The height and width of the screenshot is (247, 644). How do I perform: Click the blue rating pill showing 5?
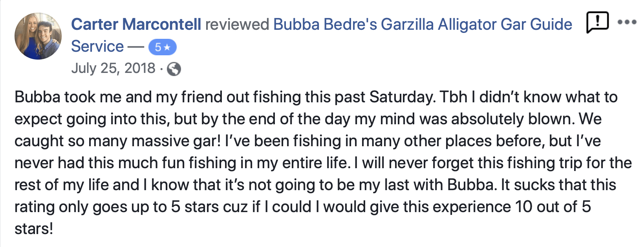(x=162, y=46)
